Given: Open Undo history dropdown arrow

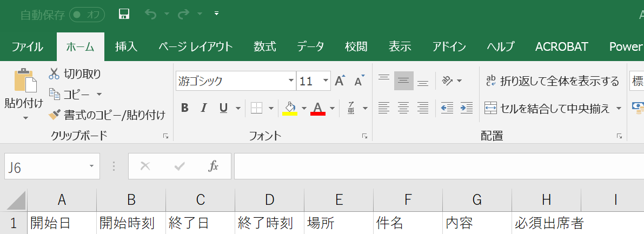Looking at the screenshot, I should click(x=167, y=15).
